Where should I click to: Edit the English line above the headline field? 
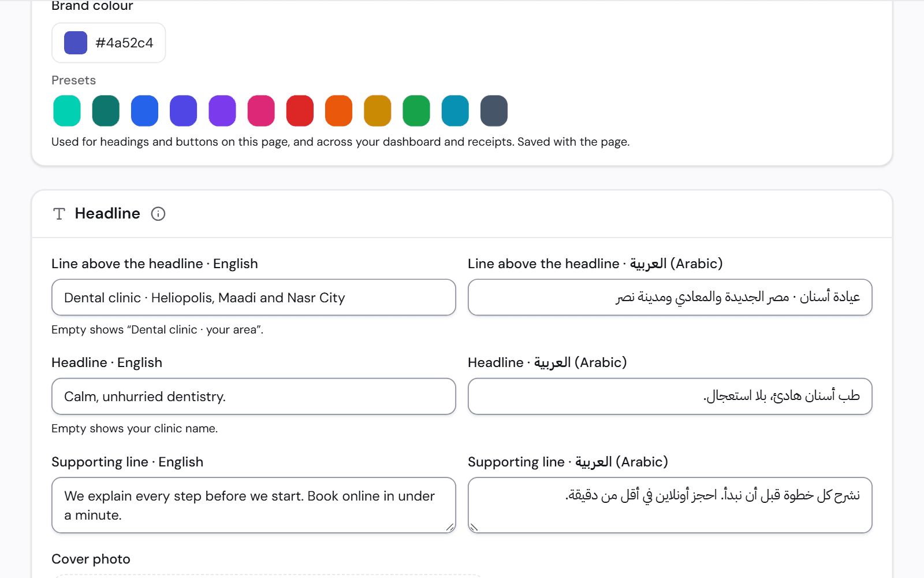[x=254, y=298]
